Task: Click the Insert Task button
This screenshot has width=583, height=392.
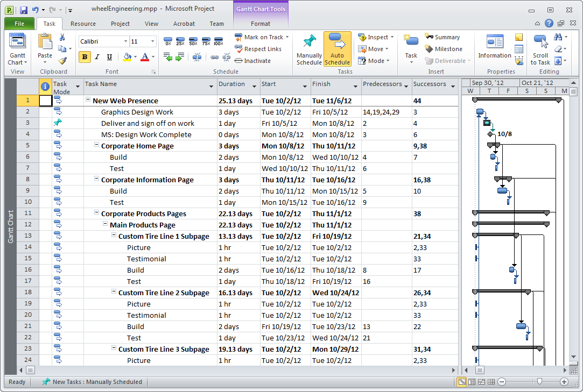Action: coord(411,49)
